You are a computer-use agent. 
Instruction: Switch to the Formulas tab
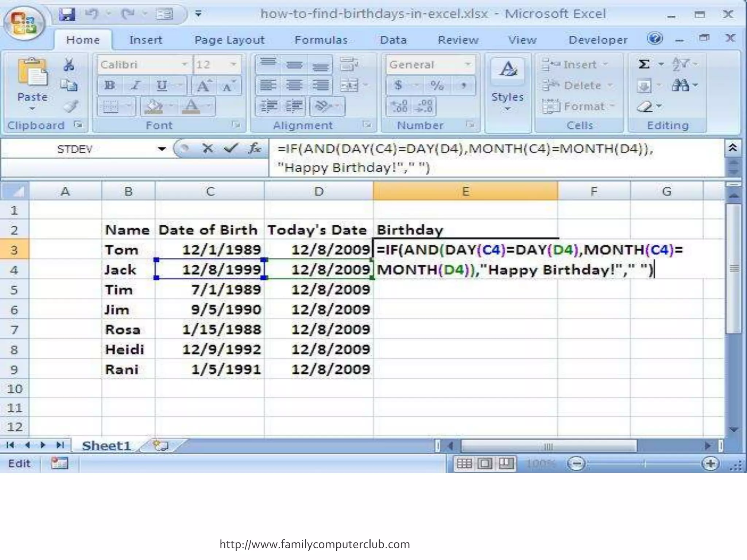[321, 40]
